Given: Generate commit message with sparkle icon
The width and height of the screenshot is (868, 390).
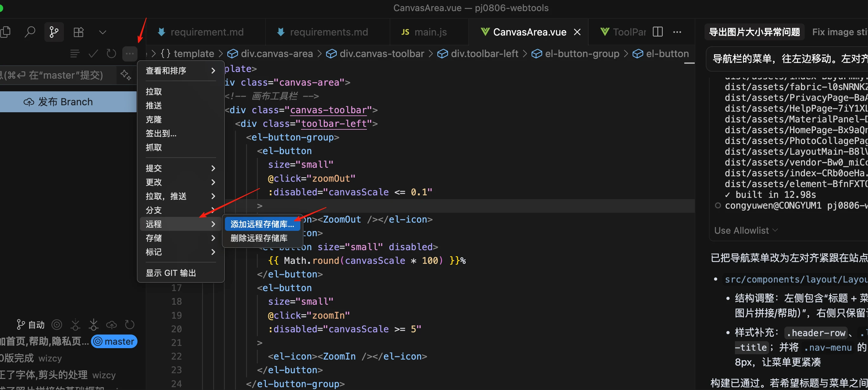Looking at the screenshot, I should (x=126, y=75).
